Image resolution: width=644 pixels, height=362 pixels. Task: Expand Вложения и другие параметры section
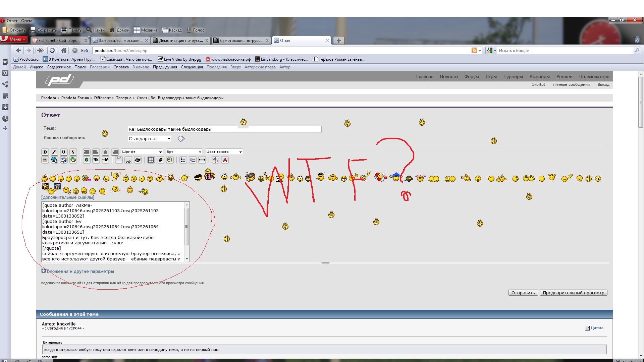[78, 271]
